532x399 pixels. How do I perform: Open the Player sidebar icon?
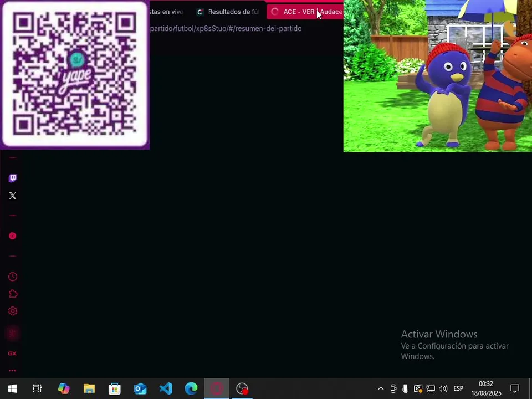(13, 236)
